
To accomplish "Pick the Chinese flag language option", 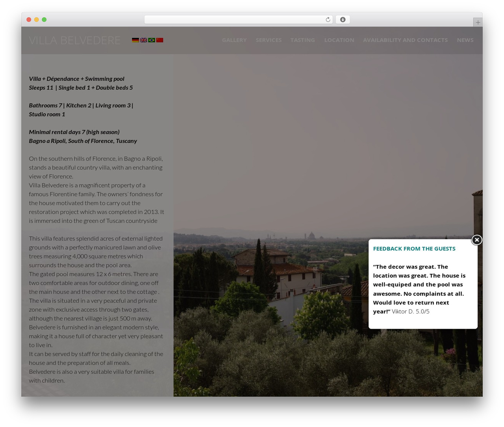I will tap(159, 40).
